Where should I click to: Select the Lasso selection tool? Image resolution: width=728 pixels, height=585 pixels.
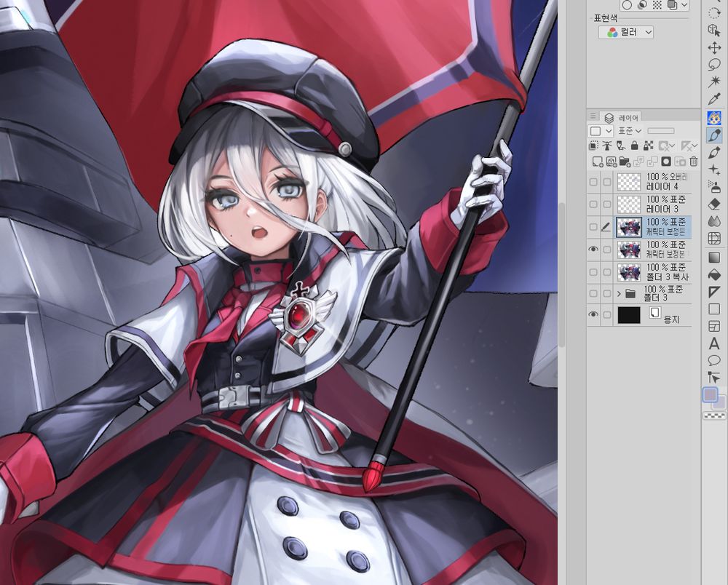714,65
